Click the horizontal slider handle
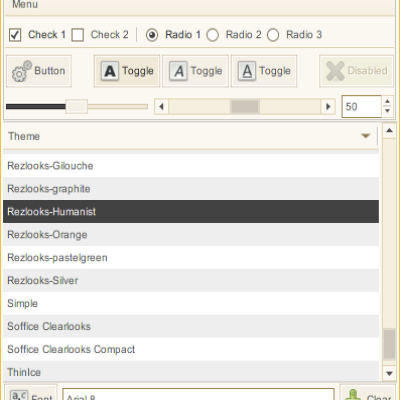 coord(77,107)
